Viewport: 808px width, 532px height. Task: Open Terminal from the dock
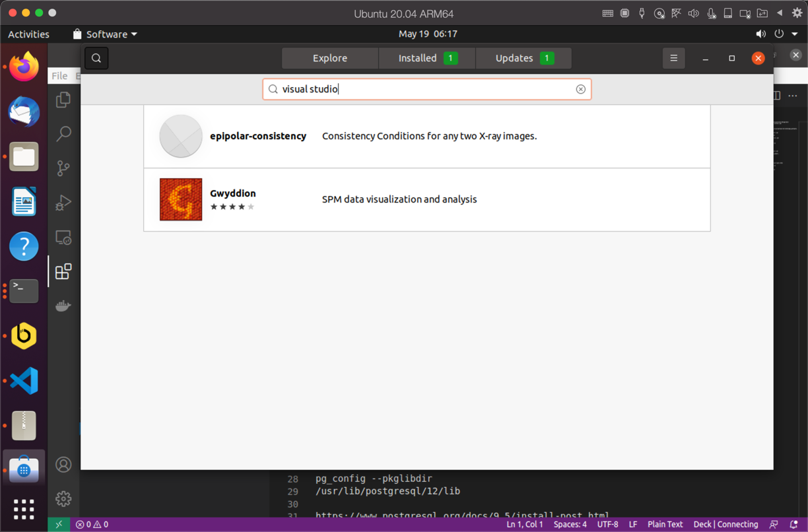pos(24,291)
